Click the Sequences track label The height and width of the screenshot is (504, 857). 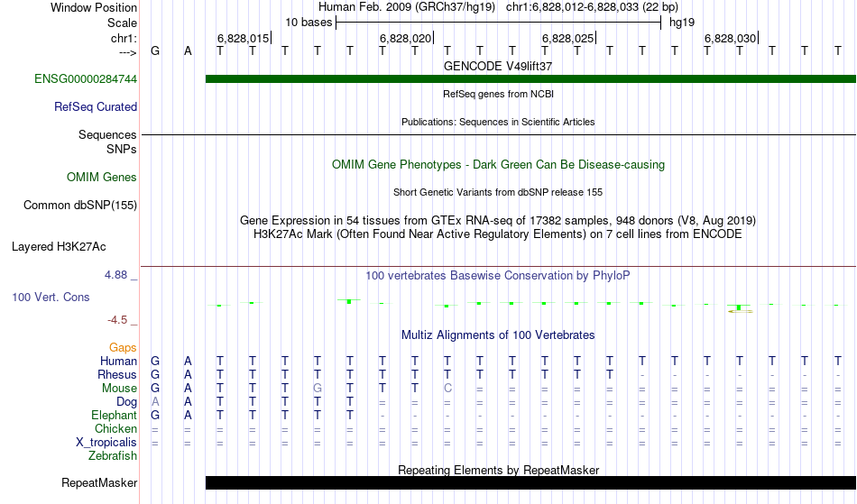(x=107, y=135)
